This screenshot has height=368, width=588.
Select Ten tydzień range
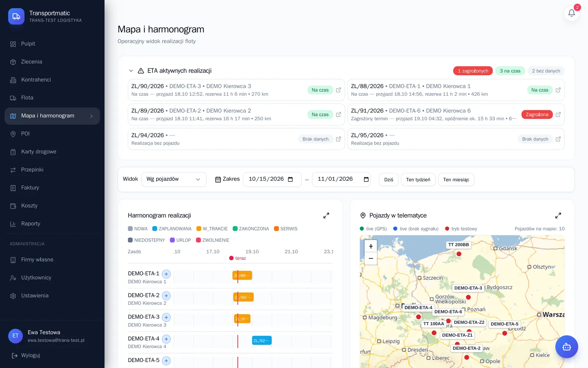[x=418, y=180]
